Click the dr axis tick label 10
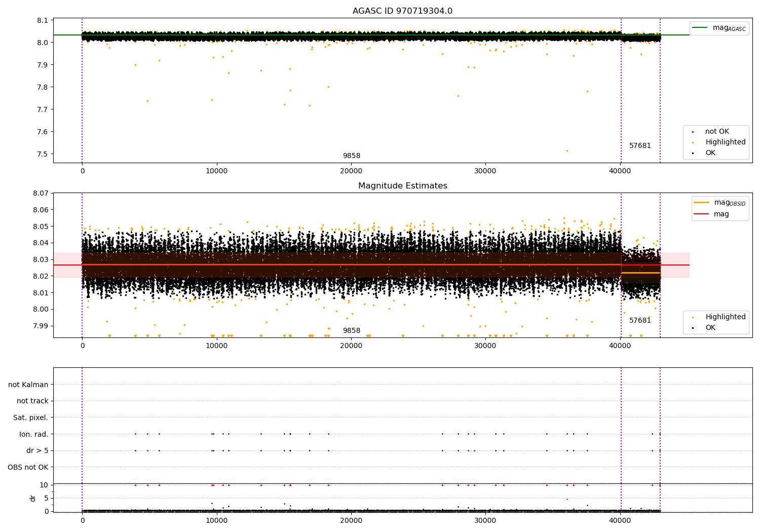 pos(44,485)
